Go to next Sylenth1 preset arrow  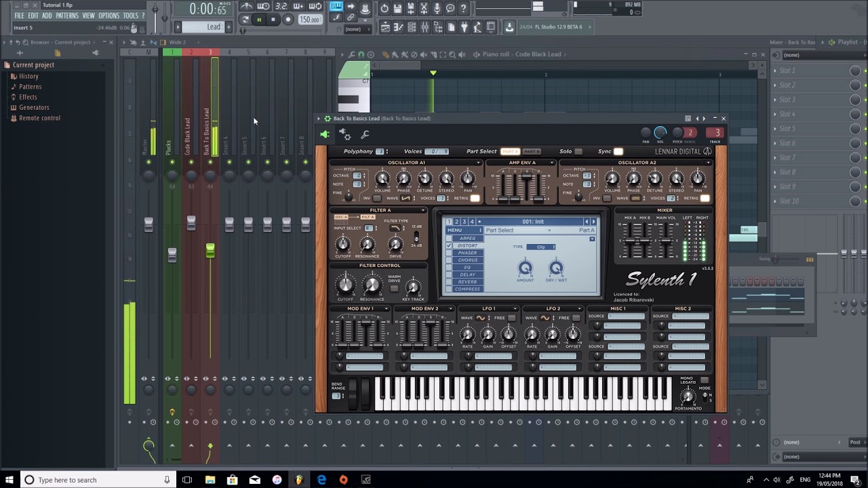(594, 222)
